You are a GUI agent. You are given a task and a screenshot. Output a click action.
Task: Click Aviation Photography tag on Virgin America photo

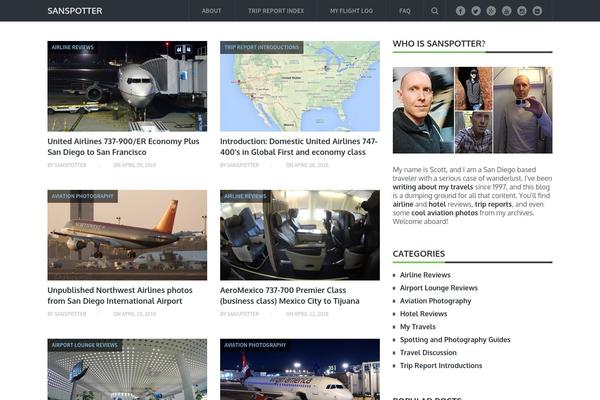coord(255,345)
